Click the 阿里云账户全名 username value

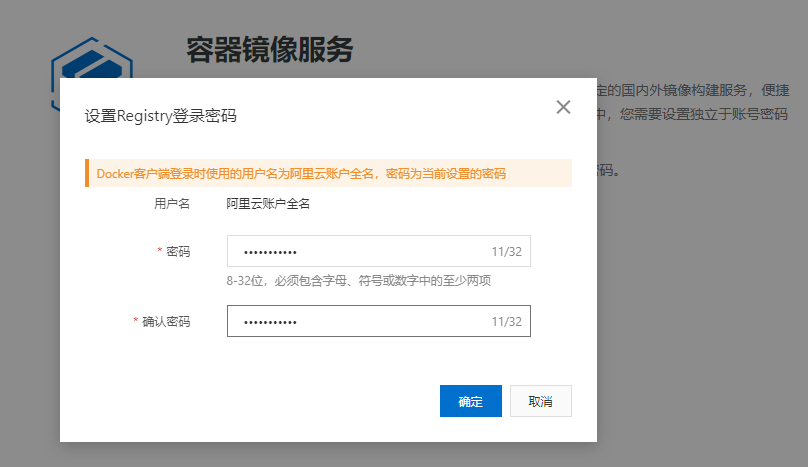[x=268, y=204]
